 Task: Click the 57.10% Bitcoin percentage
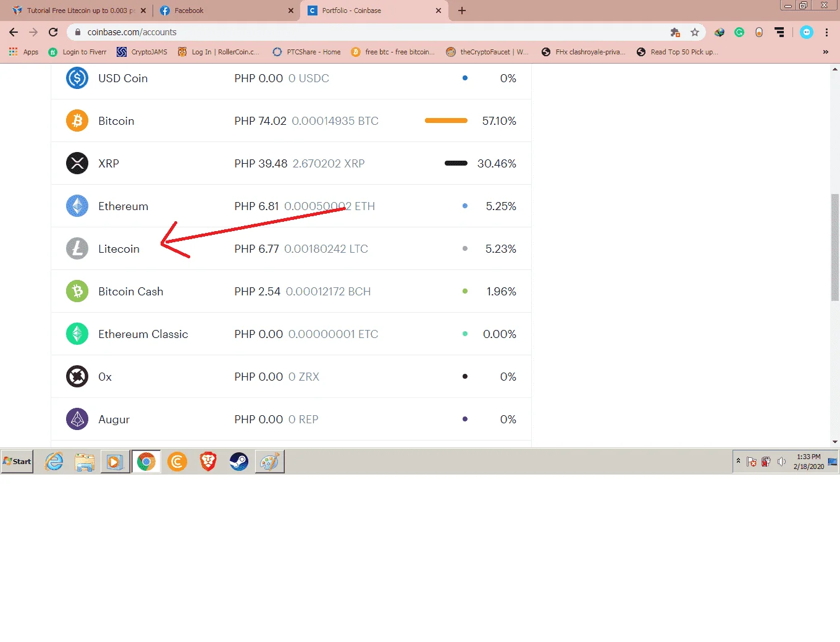click(x=499, y=121)
